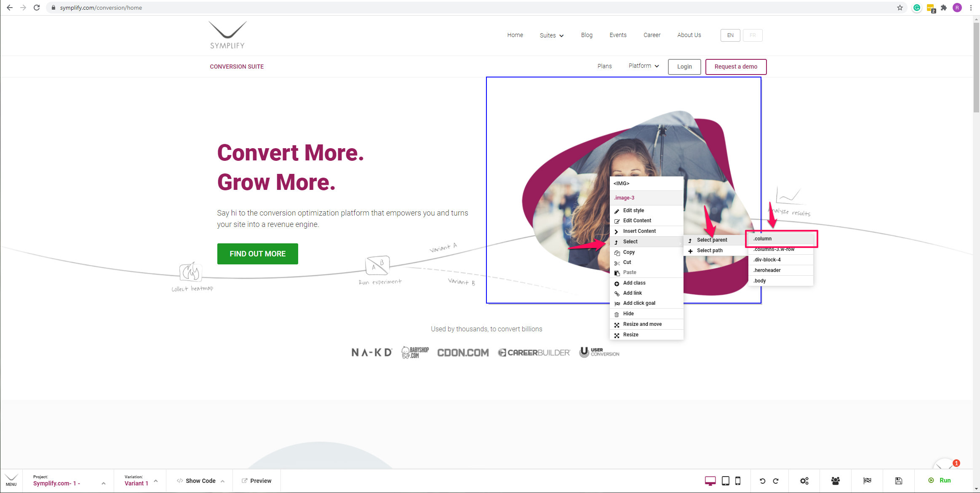Select the .column parent element
The width and height of the screenshot is (980, 493).
point(781,239)
